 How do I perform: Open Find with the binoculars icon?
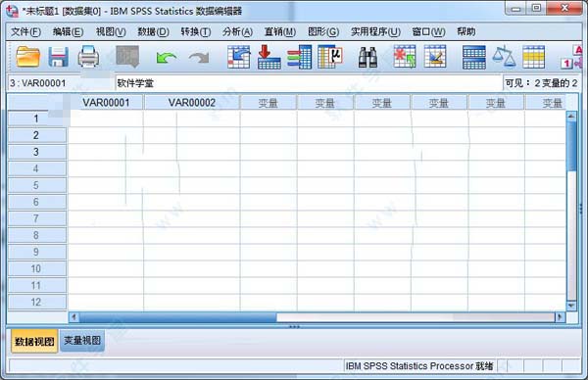367,58
